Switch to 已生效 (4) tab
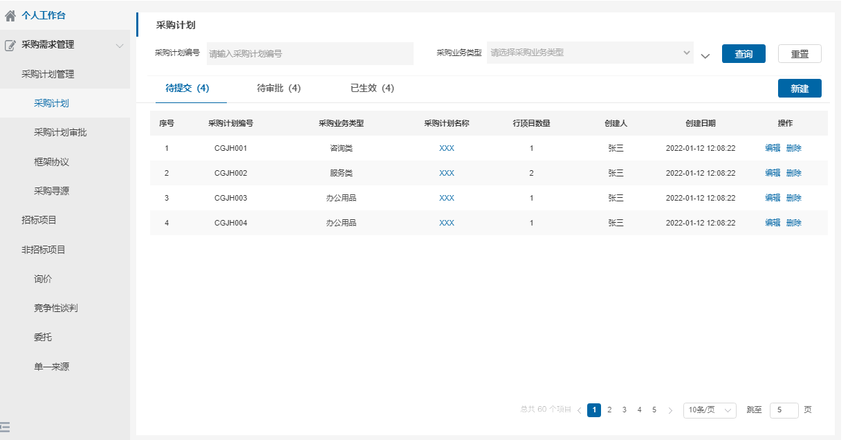 (372, 89)
